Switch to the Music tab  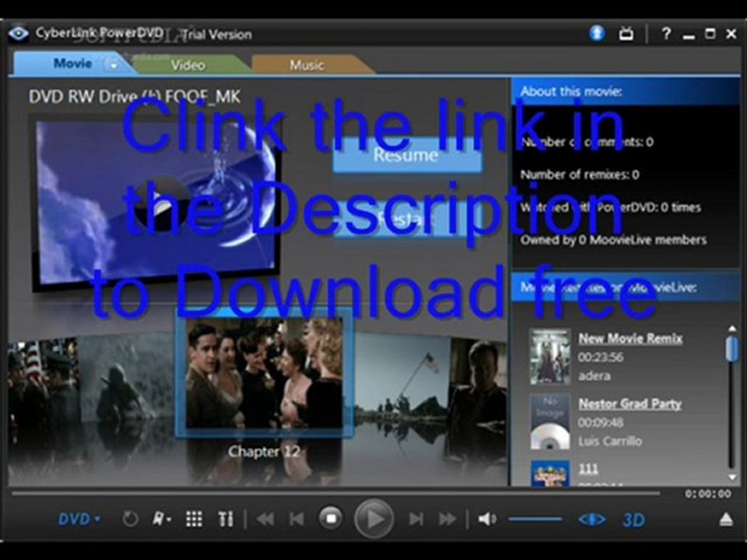tap(307, 65)
